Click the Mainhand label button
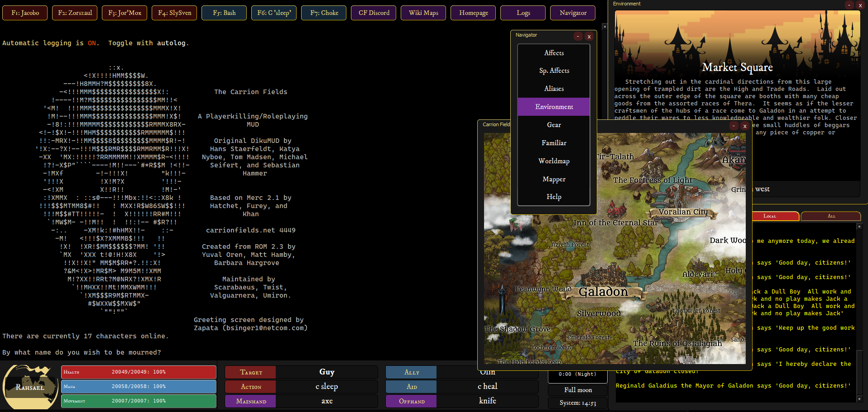Image resolution: width=868 pixels, height=412 pixels. click(x=251, y=401)
